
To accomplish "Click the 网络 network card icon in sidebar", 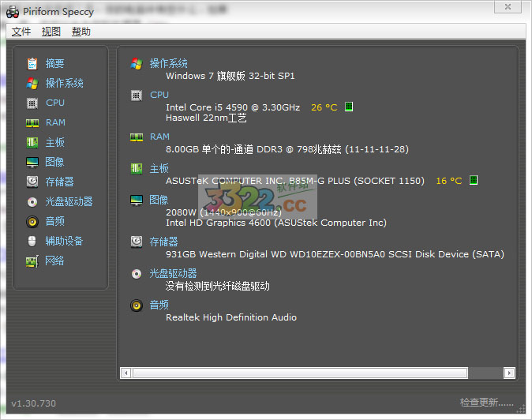I will (x=32, y=261).
